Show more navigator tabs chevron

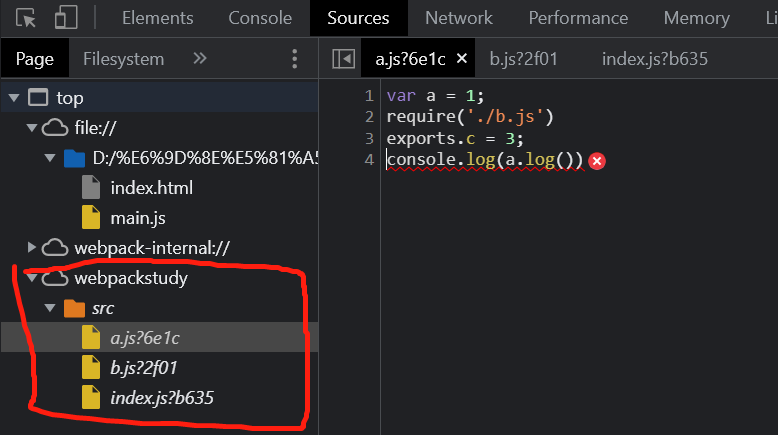(200, 59)
